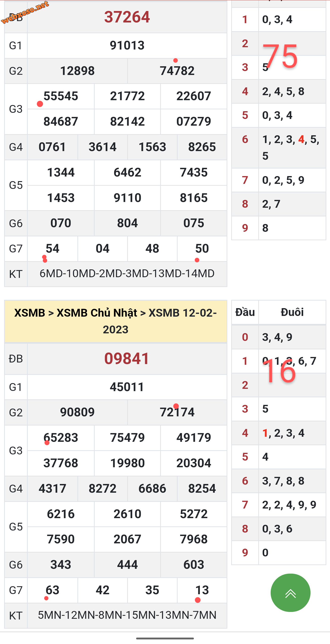
Task: Click the red 16 overlay number
Action: [279, 372]
